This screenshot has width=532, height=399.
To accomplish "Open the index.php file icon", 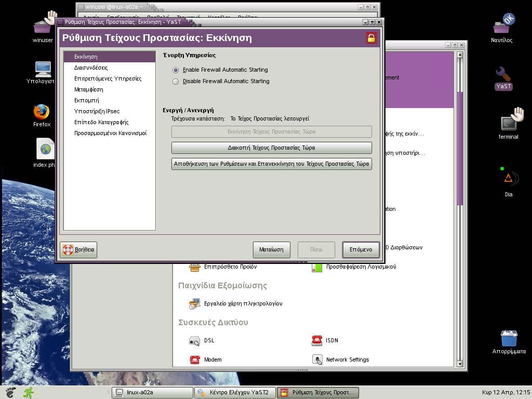I will tap(45, 148).
